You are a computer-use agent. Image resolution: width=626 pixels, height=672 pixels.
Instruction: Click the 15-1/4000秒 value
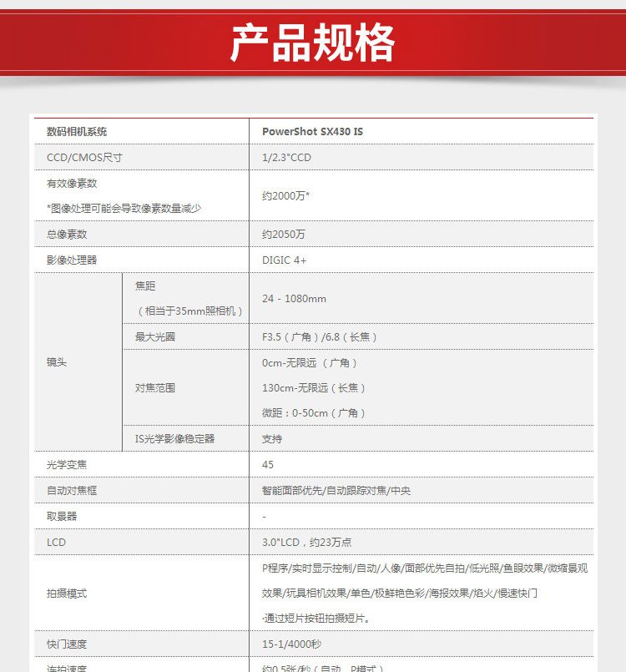(291, 644)
